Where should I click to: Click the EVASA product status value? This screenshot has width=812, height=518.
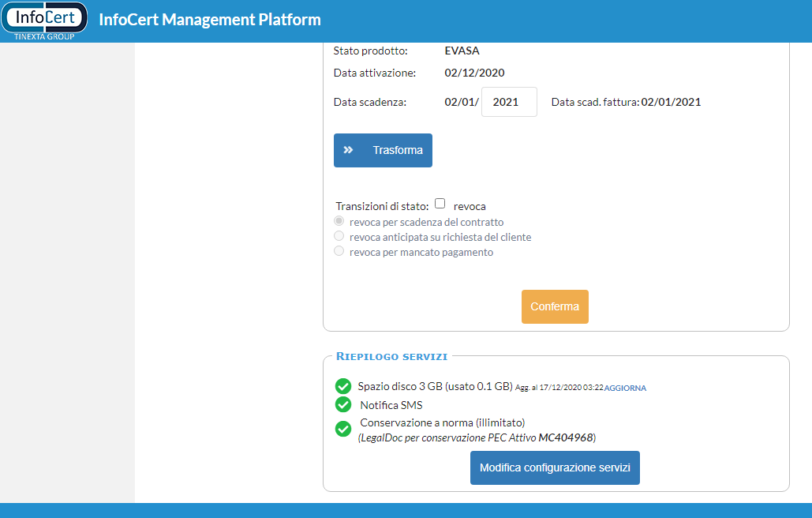(x=462, y=51)
